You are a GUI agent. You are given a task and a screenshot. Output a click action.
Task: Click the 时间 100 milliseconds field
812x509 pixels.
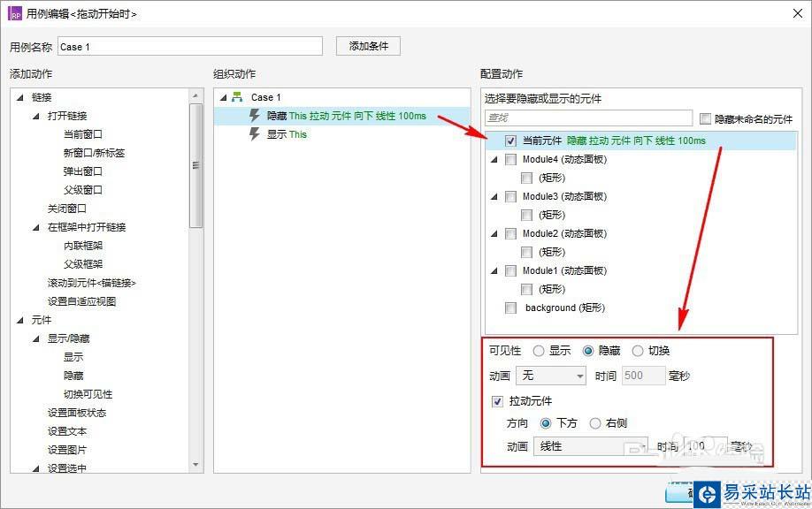[x=705, y=446]
